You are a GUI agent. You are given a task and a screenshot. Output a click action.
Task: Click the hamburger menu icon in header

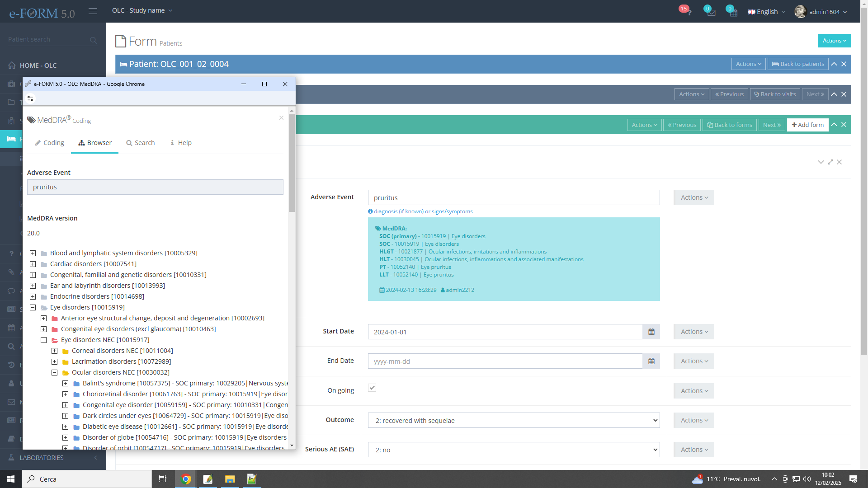click(93, 11)
